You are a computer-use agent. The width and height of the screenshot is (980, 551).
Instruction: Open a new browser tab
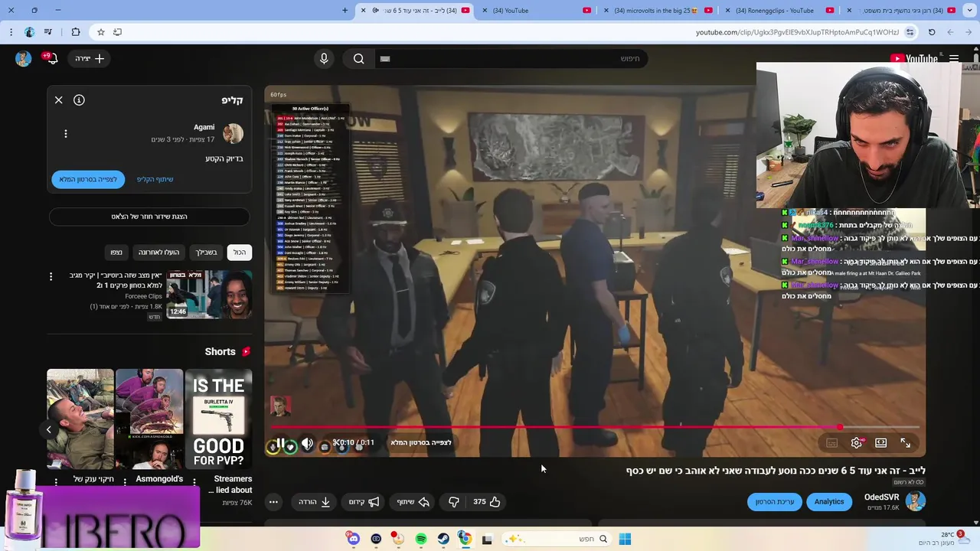(x=345, y=11)
